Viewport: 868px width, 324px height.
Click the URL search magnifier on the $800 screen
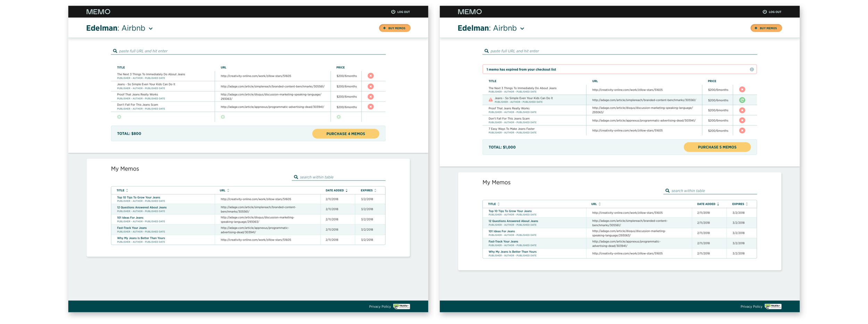tap(115, 51)
